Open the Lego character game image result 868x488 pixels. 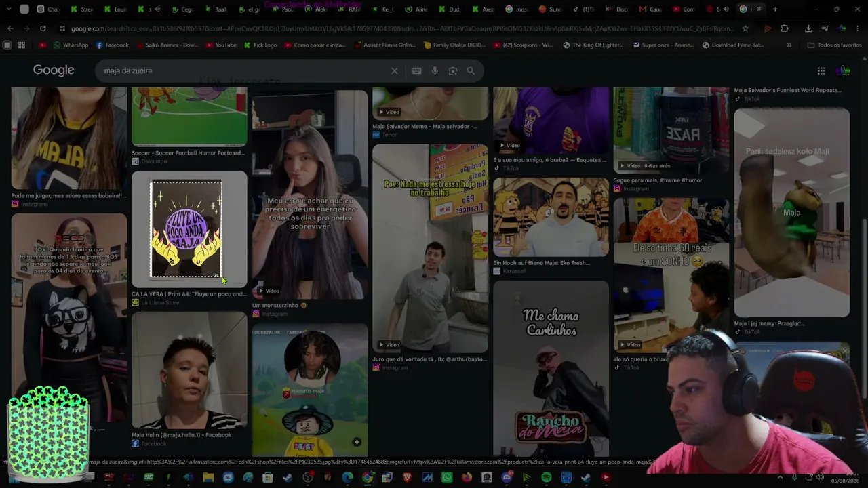(x=310, y=389)
